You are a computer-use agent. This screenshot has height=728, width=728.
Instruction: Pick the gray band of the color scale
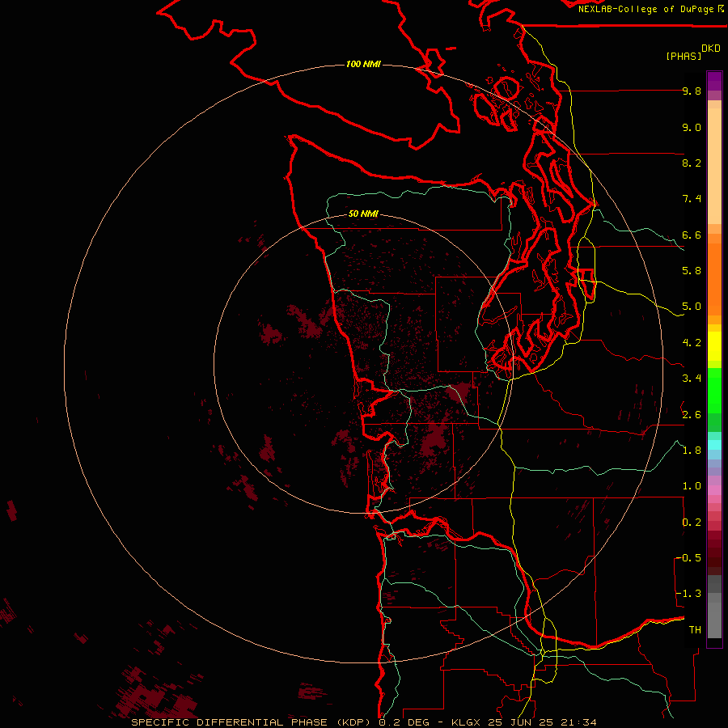[x=714, y=607]
